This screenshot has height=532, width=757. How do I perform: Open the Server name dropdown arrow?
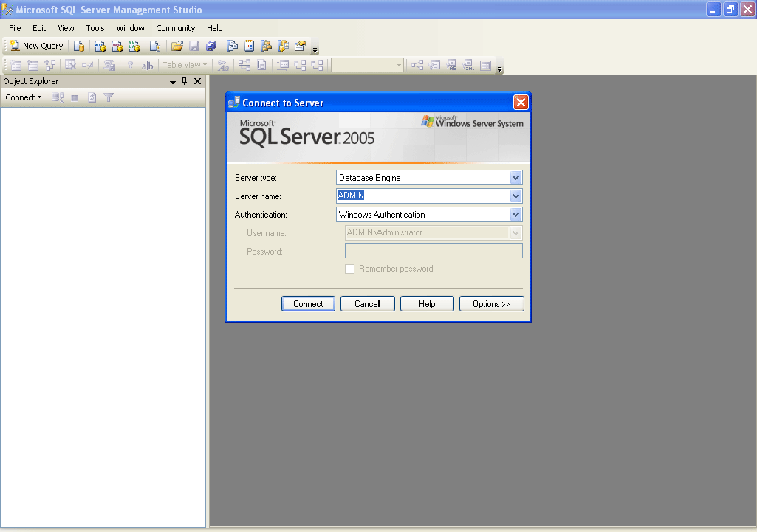(515, 196)
